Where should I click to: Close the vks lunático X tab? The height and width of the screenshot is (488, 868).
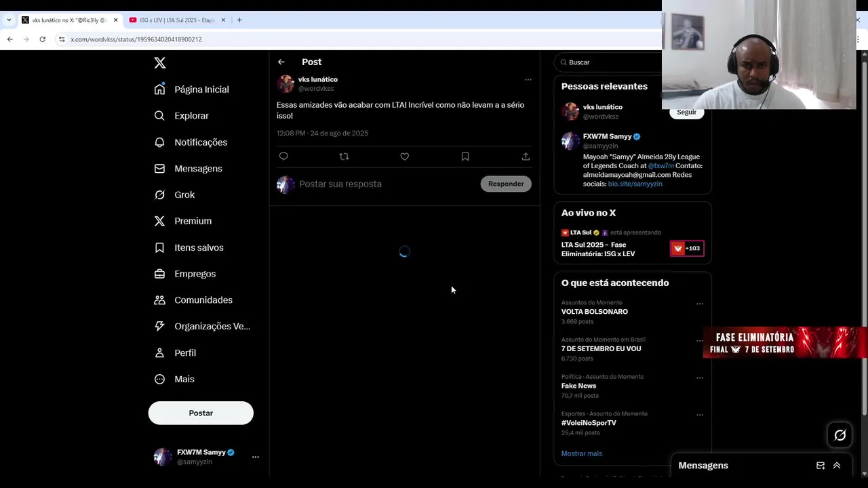tap(115, 20)
